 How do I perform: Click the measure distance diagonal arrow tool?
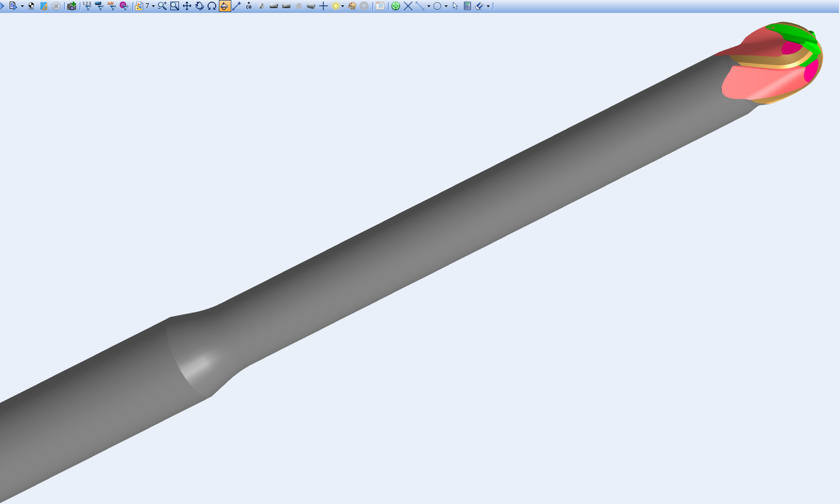(237, 6)
